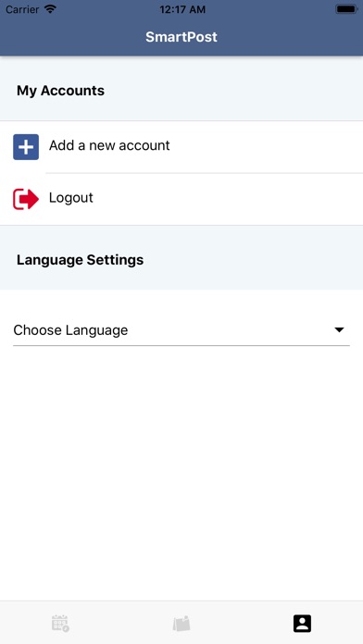Tap the SmartPost title in header
Image resolution: width=363 pixels, height=644 pixels.
(181, 37)
